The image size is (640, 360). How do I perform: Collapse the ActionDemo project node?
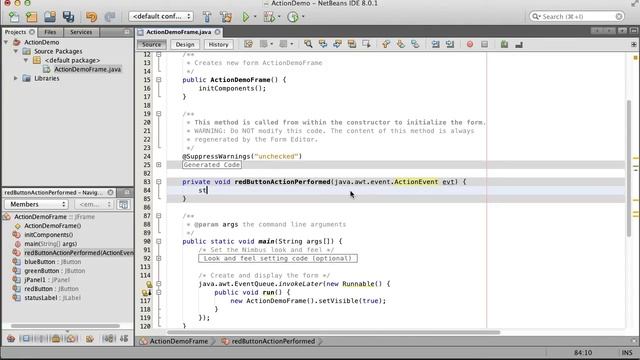tap(6, 42)
